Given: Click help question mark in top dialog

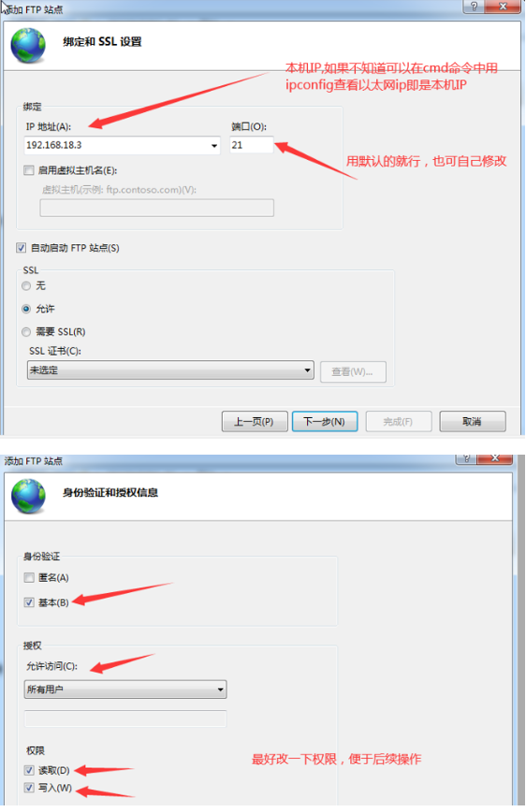Looking at the screenshot, I should click(474, 7).
